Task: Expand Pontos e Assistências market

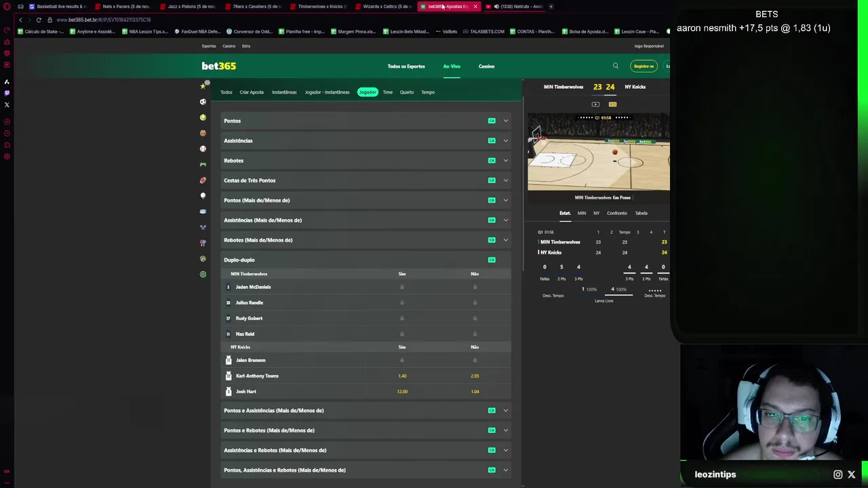Action: [366, 410]
